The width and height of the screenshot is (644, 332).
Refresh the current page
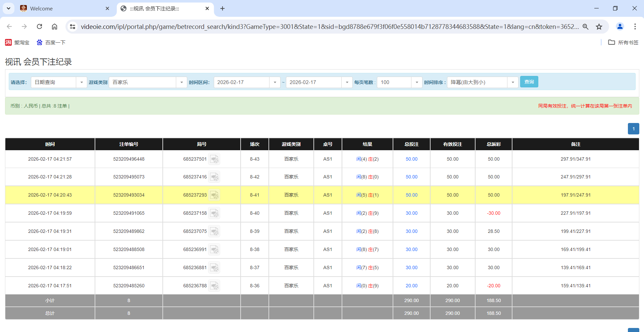[x=39, y=27]
